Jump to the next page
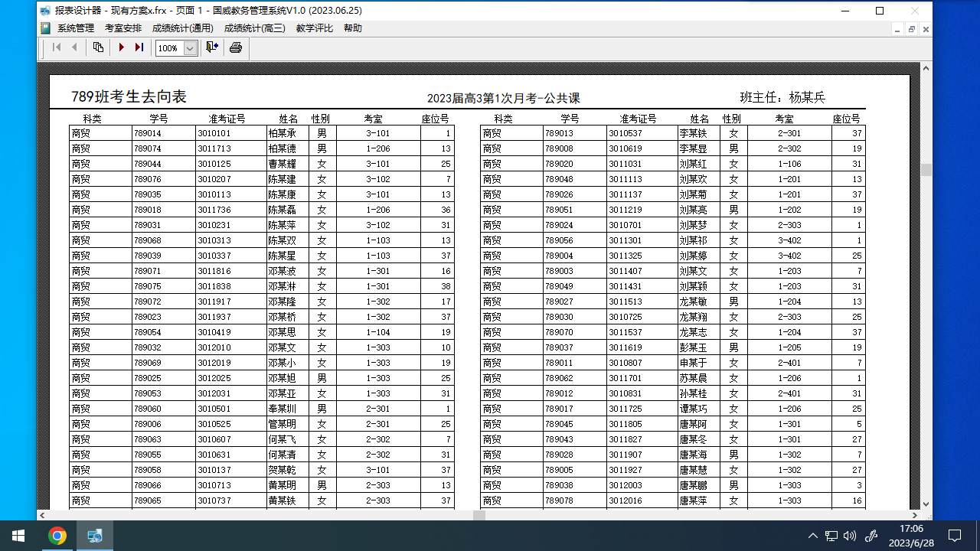Viewport: 980px width, 551px height. 121,47
